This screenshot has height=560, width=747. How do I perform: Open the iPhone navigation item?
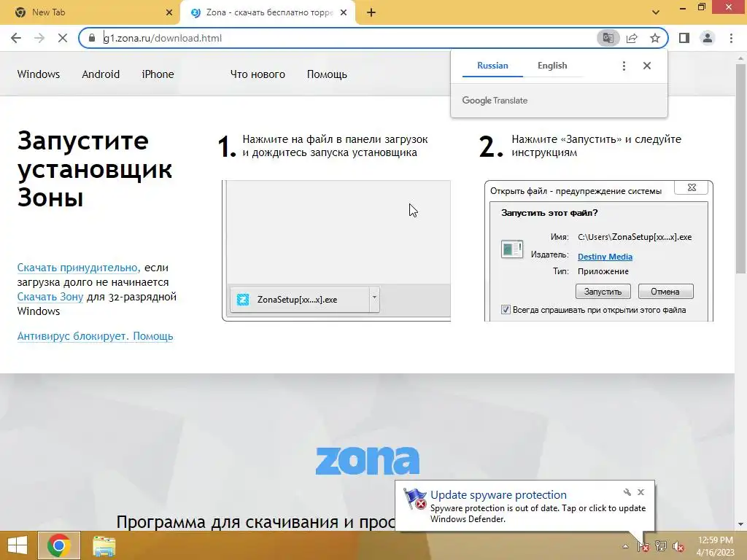[x=158, y=74]
